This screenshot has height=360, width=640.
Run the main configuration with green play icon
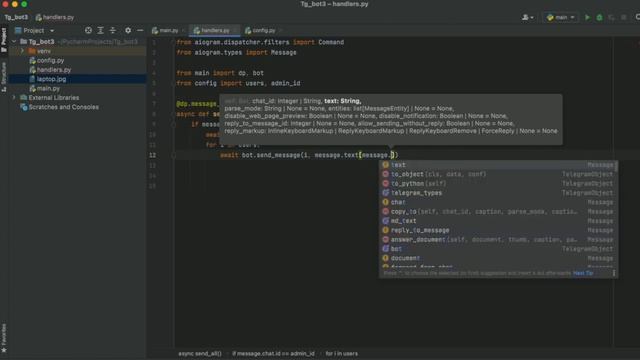(x=587, y=18)
